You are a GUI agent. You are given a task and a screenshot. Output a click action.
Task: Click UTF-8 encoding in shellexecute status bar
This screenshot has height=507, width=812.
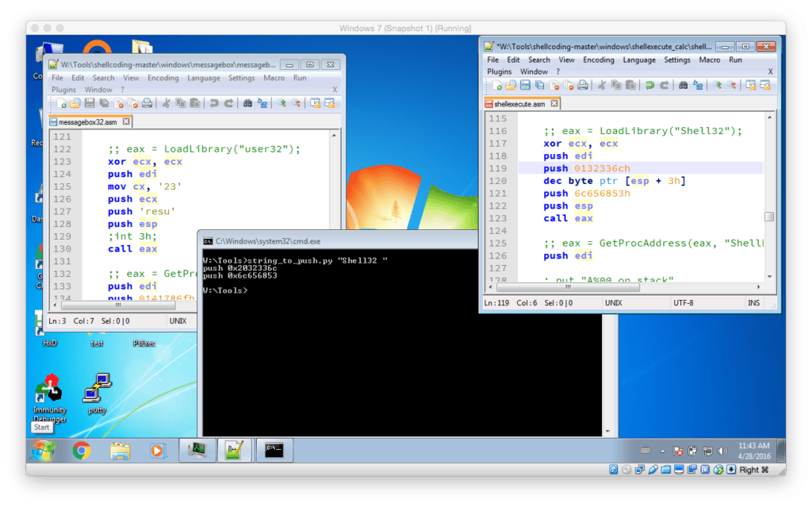(x=683, y=303)
